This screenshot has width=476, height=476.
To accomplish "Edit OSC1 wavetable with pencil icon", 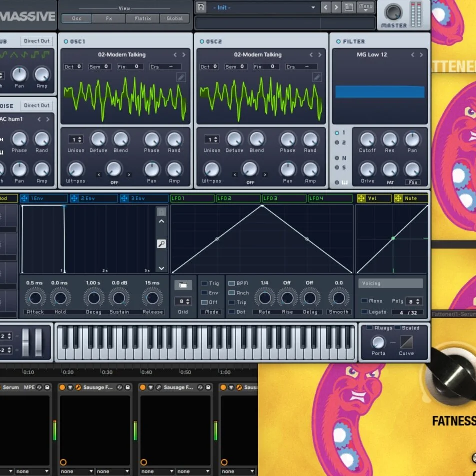I will [181, 78].
